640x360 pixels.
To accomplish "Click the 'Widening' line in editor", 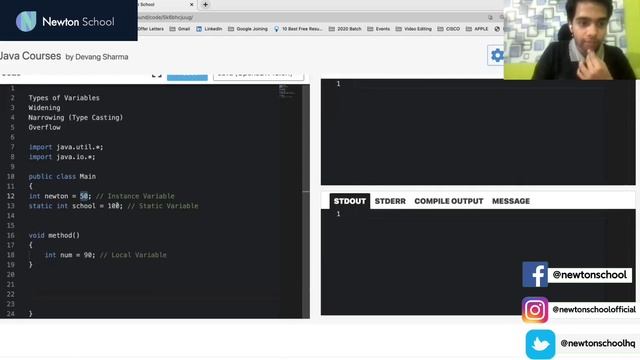I will point(44,108).
